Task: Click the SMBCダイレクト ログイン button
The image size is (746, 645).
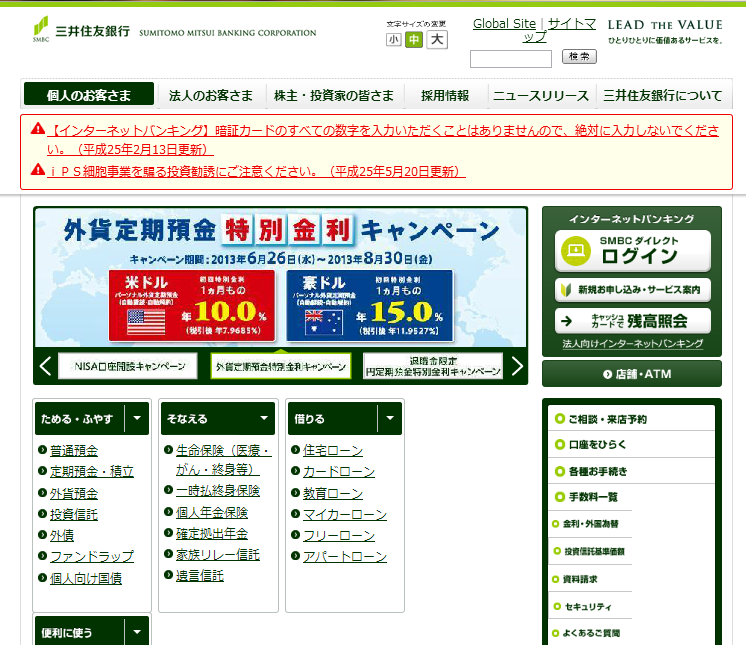Action: [x=633, y=251]
